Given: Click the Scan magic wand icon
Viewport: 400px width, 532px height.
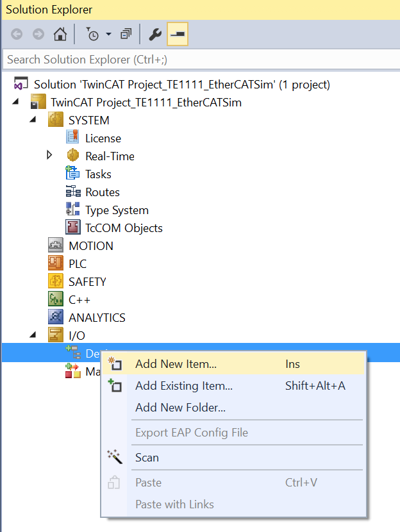Looking at the screenshot, I should click(115, 456).
